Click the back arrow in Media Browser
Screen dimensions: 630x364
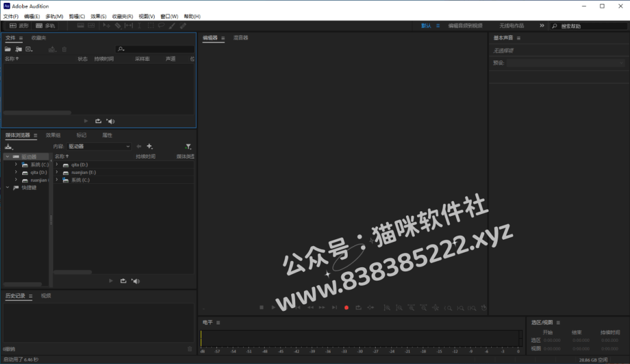139,146
